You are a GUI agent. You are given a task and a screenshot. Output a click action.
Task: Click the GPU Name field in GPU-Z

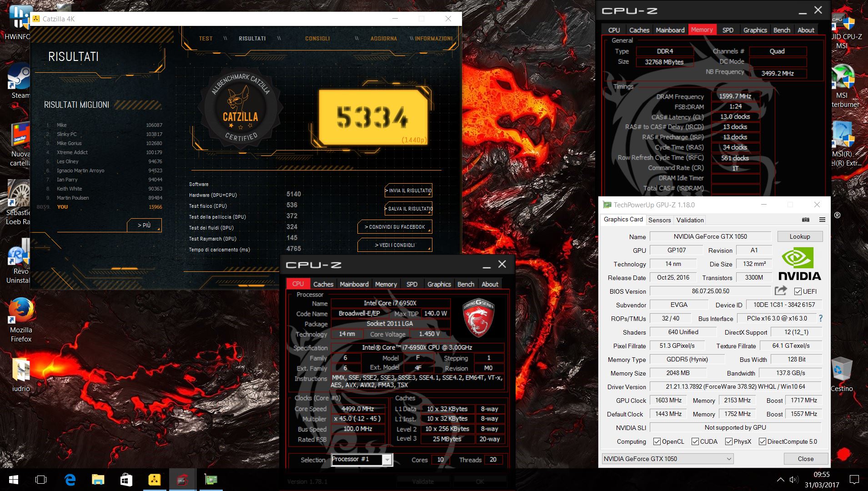pyautogui.click(x=710, y=236)
